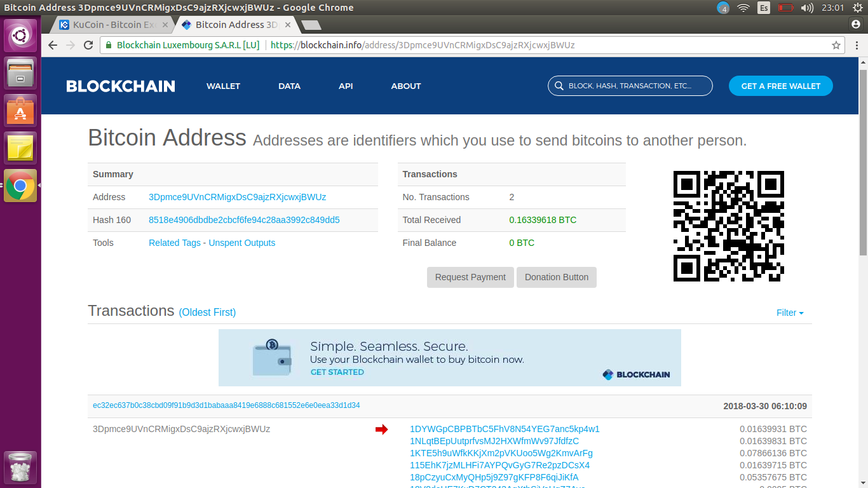Open the Wi-Fi network indicator
The image size is (868, 488).
743,8
